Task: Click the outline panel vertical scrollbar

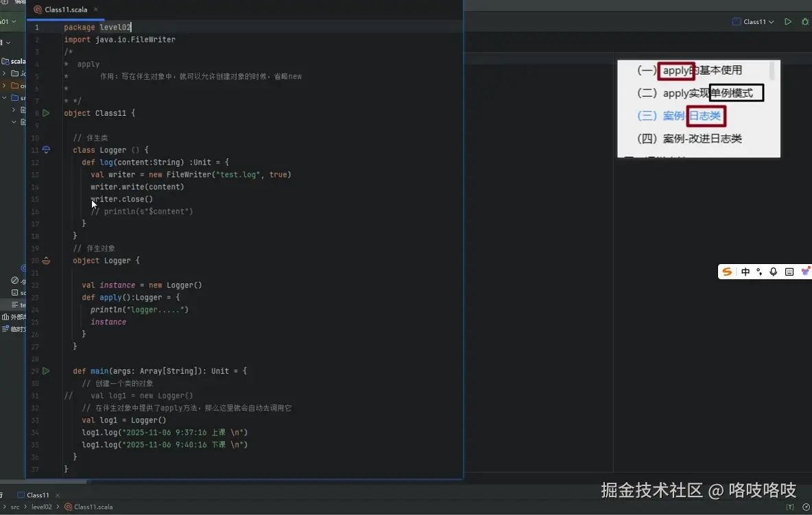Action: tap(772, 71)
